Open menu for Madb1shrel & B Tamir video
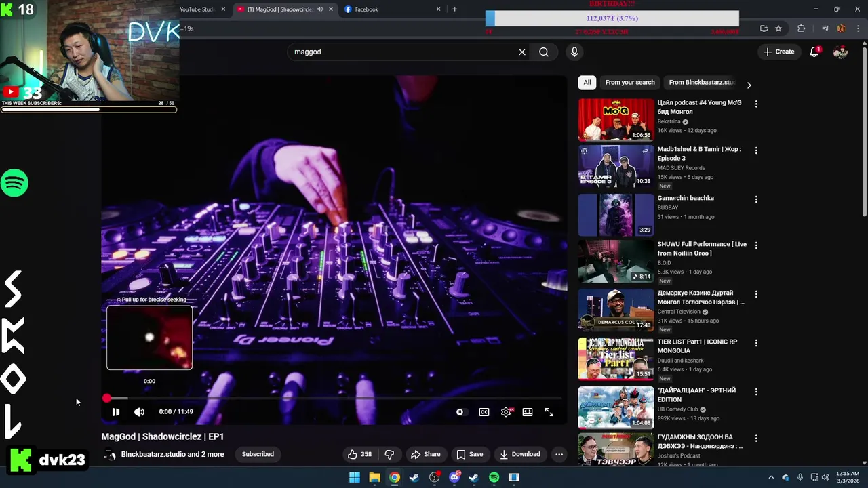The width and height of the screenshot is (868, 488). (756, 150)
